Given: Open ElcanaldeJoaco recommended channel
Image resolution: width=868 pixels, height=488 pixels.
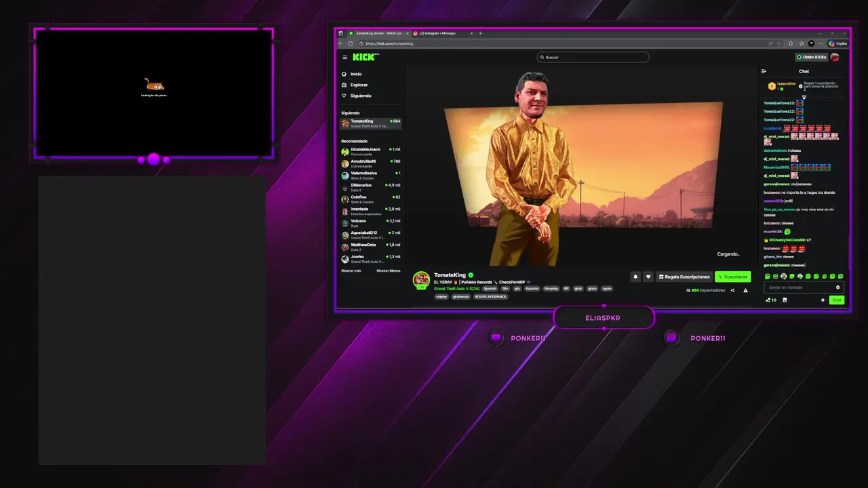Looking at the screenshot, I should 371,151.
